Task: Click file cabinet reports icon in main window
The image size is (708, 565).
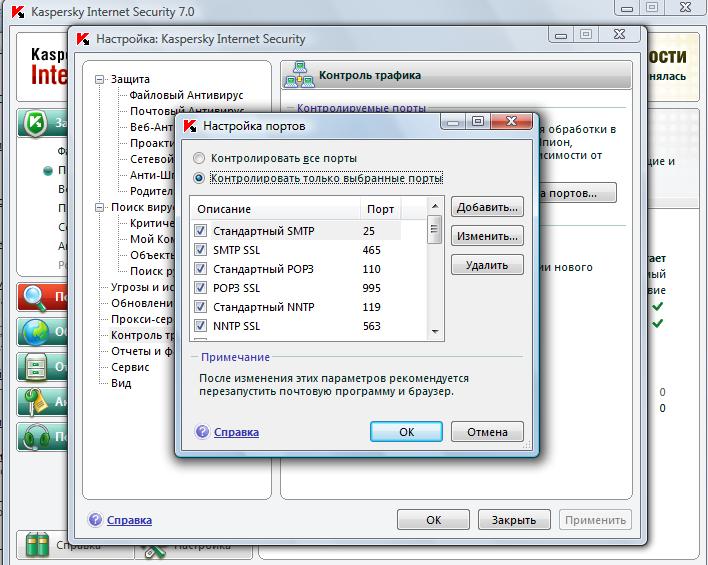Action: pyautogui.click(x=36, y=367)
